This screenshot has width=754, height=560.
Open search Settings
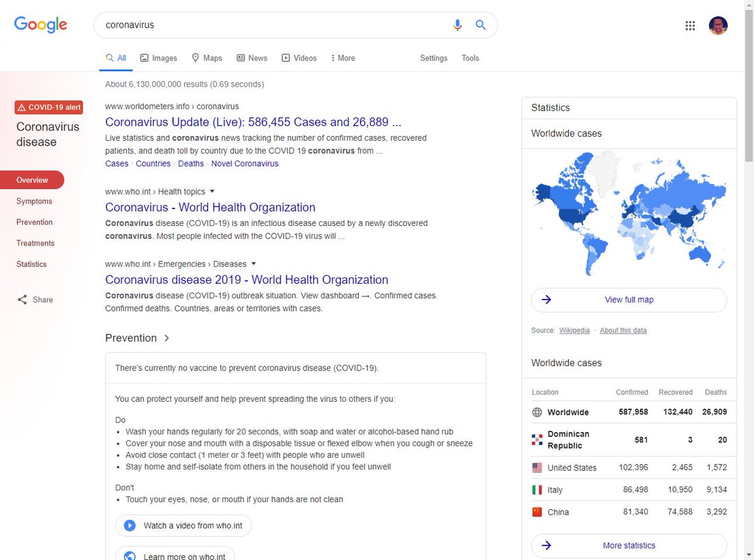(434, 58)
